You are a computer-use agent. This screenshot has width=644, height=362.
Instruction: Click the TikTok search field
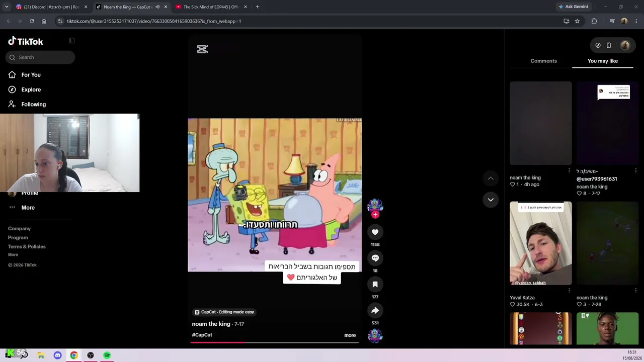click(x=40, y=57)
